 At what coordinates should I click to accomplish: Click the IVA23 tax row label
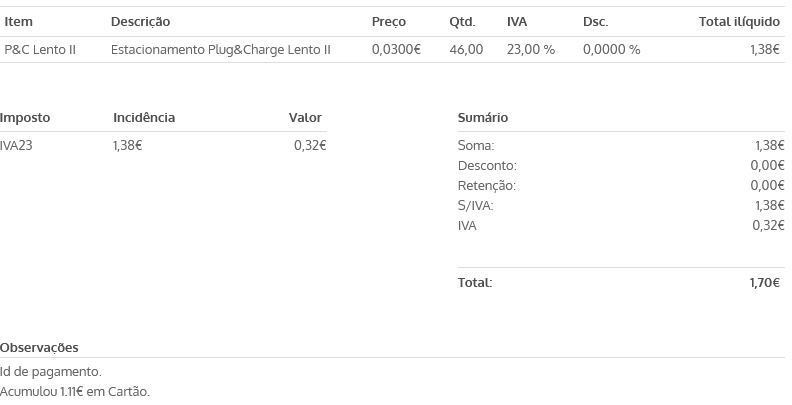point(16,145)
